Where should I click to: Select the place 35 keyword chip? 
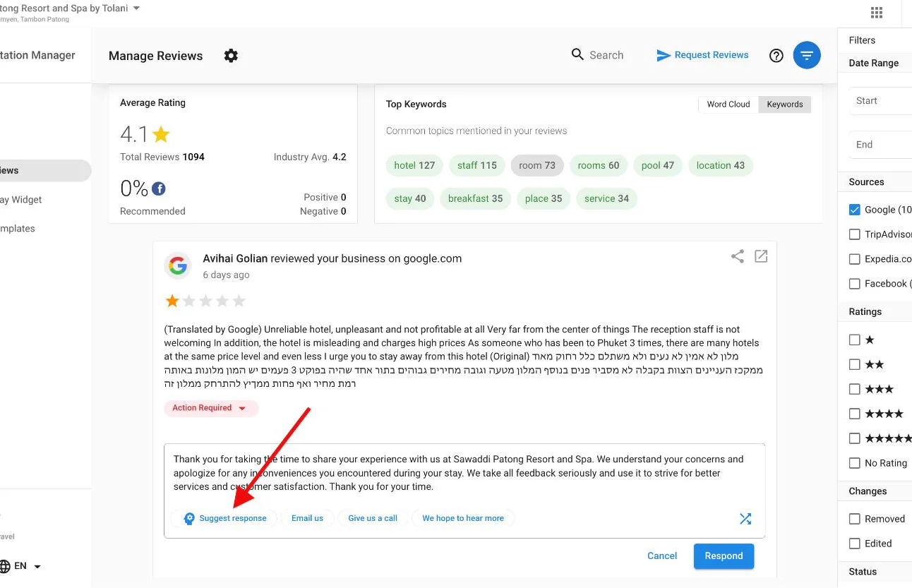pyautogui.click(x=544, y=199)
